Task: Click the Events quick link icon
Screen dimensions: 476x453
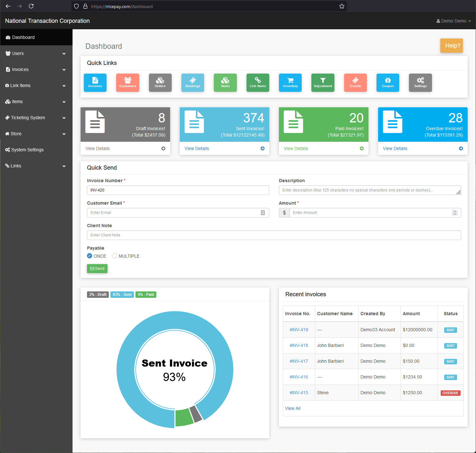Action: click(355, 83)
